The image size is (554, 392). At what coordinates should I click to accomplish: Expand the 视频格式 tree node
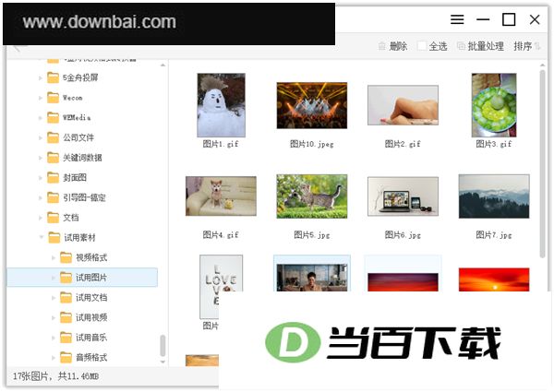(x=54, y=258)
